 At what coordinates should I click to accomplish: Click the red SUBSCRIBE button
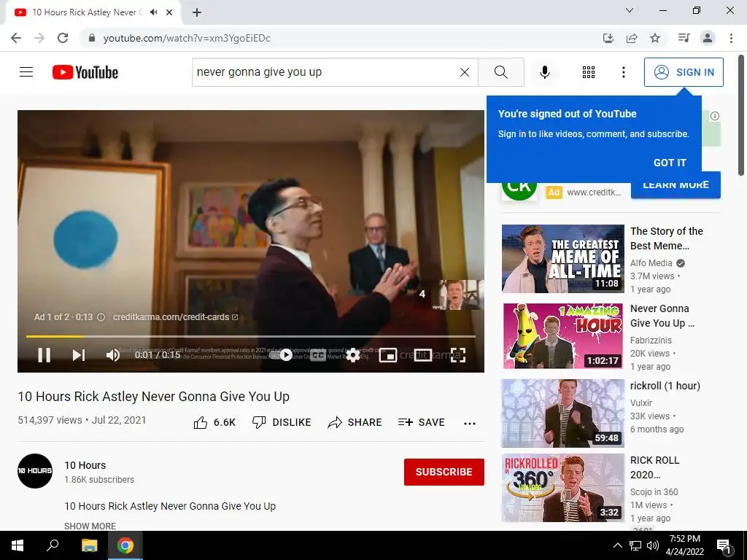pos(444,472)
